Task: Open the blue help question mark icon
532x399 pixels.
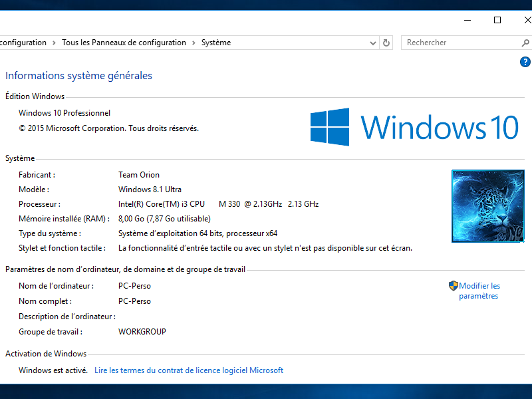Action: [525, 62]
